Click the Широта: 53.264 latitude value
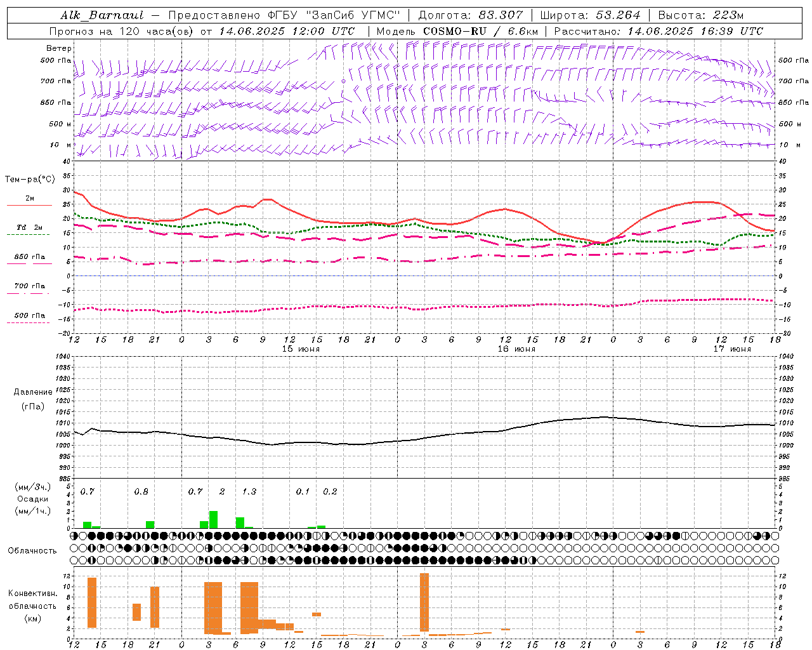 [x=590, y=15]
